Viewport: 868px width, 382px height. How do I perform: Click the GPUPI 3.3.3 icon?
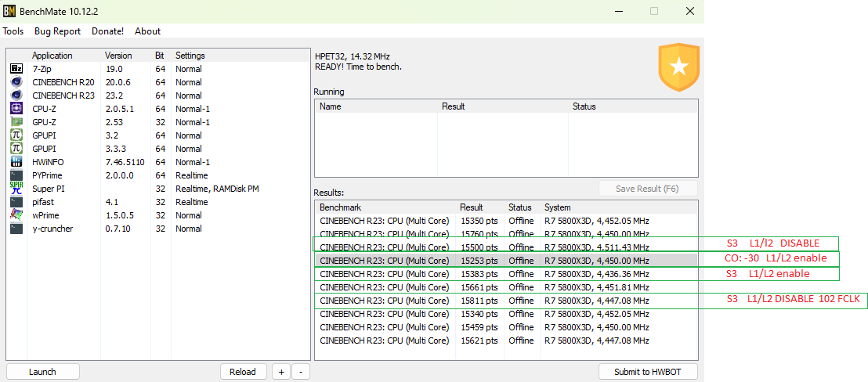pyautogui.click(x=16, y=148)
